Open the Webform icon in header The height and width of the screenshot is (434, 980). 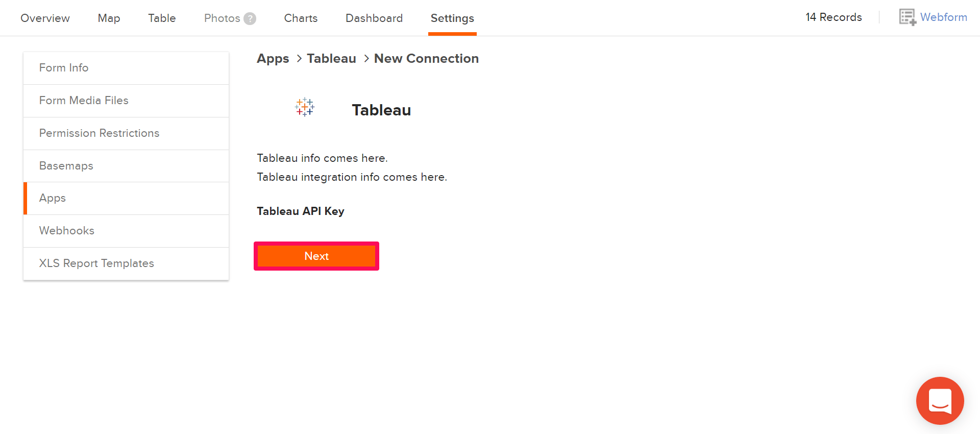point(907,16)
